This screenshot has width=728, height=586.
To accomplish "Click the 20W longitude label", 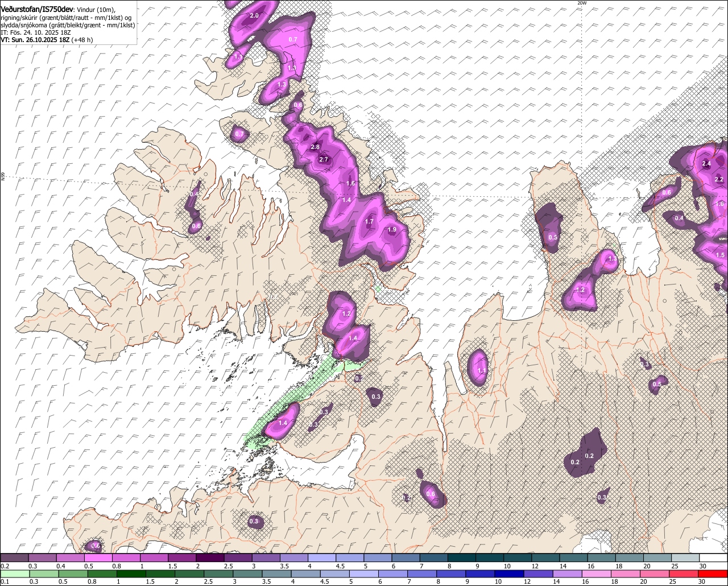I will 582,3.
